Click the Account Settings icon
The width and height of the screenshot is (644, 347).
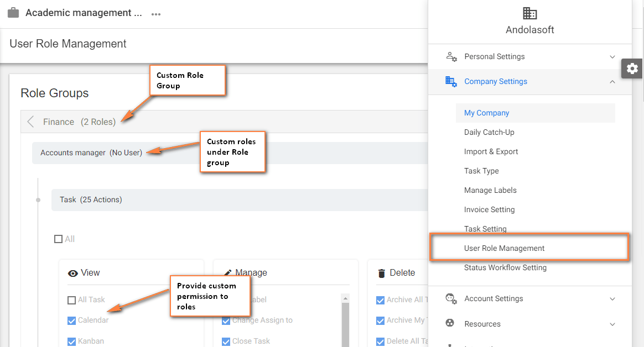(x=451, y=298)
